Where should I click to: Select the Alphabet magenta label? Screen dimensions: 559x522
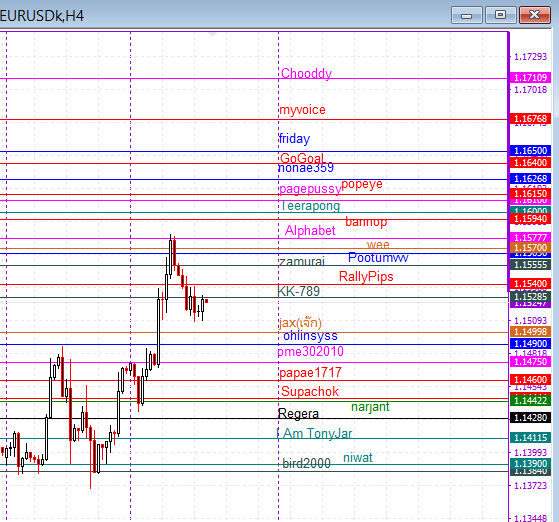(x=310, y=230)
